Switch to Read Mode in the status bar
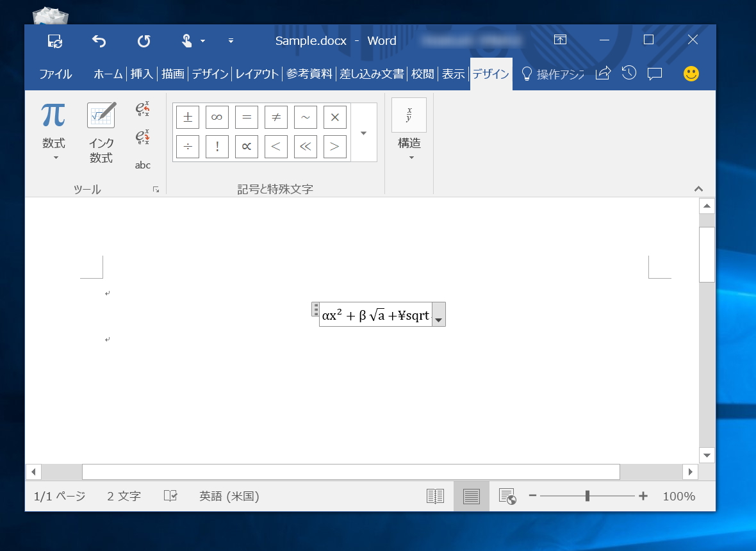Screen dimensions: 756x551 coord(435,496)
